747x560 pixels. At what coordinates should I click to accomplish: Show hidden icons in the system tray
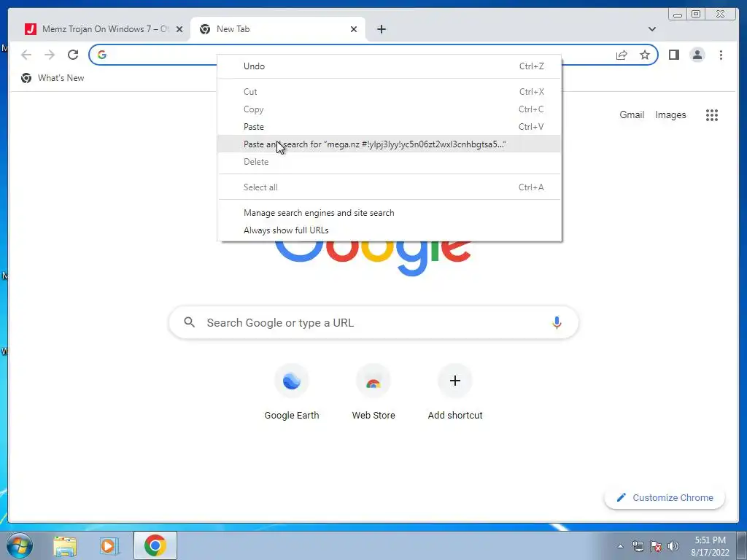point(620,546)
